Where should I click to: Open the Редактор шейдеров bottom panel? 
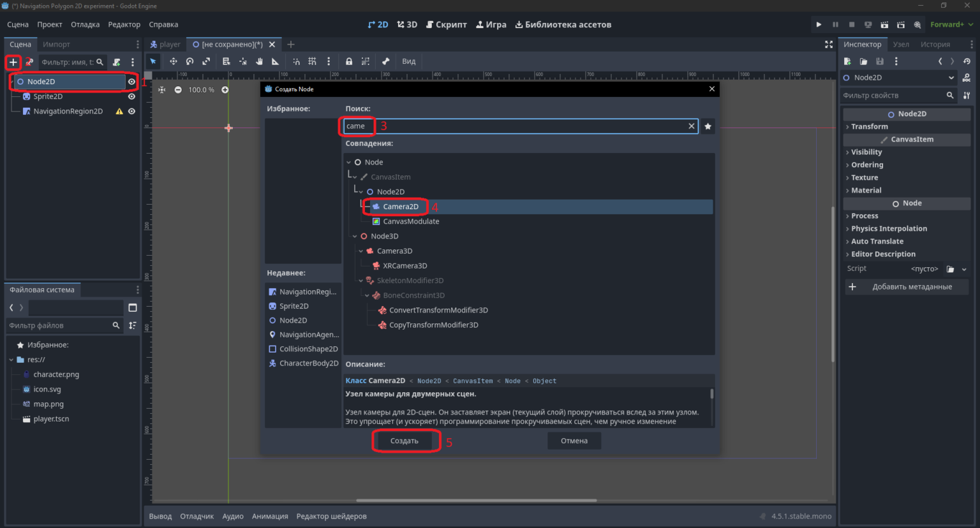(331, 516)
